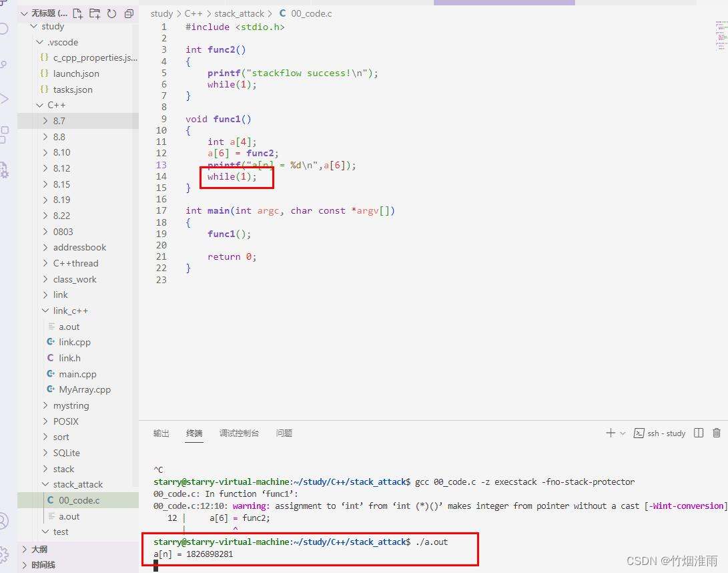Viewport: 728px width, 573px height.
Task: Expand the 8.7 folder
Action: (78, 121)
